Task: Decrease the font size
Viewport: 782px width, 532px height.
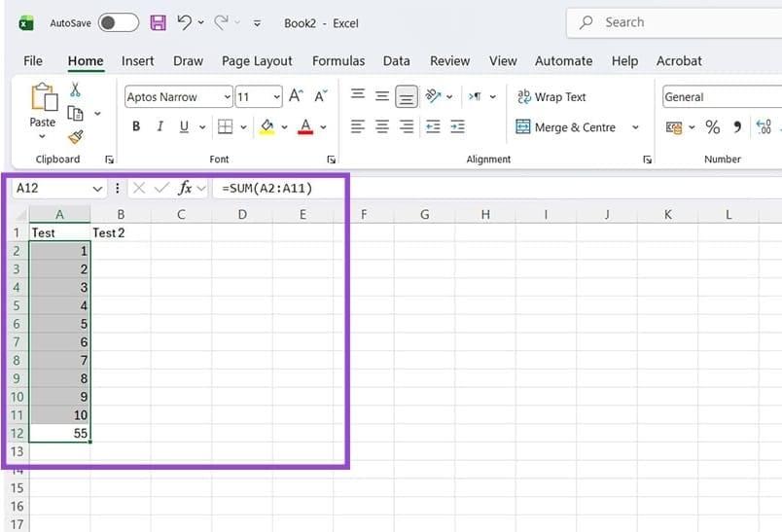Action: click(321, 95)
